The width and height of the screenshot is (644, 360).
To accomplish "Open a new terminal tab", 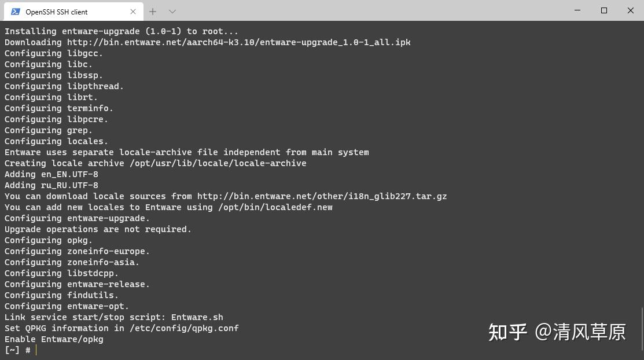I will pyautogui.click(x=153, y=12).
